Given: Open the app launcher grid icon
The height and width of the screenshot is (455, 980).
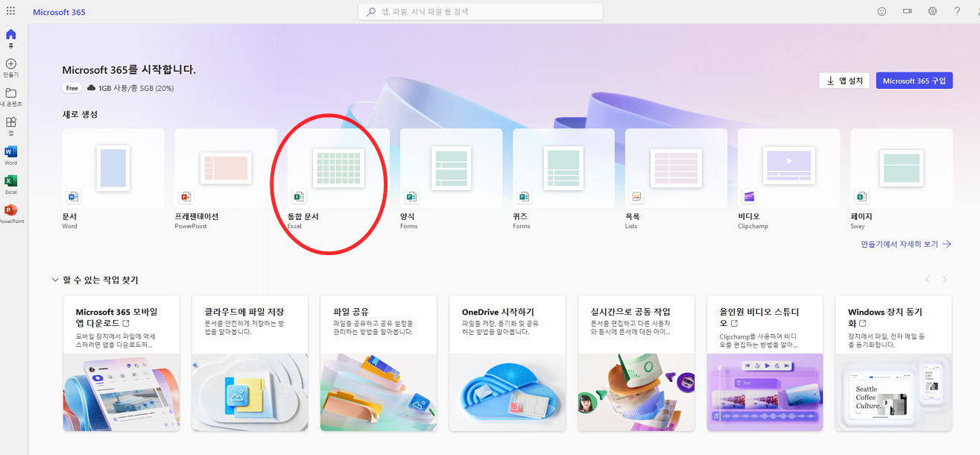Looking at the screenshot, I should tap(10, 11).
